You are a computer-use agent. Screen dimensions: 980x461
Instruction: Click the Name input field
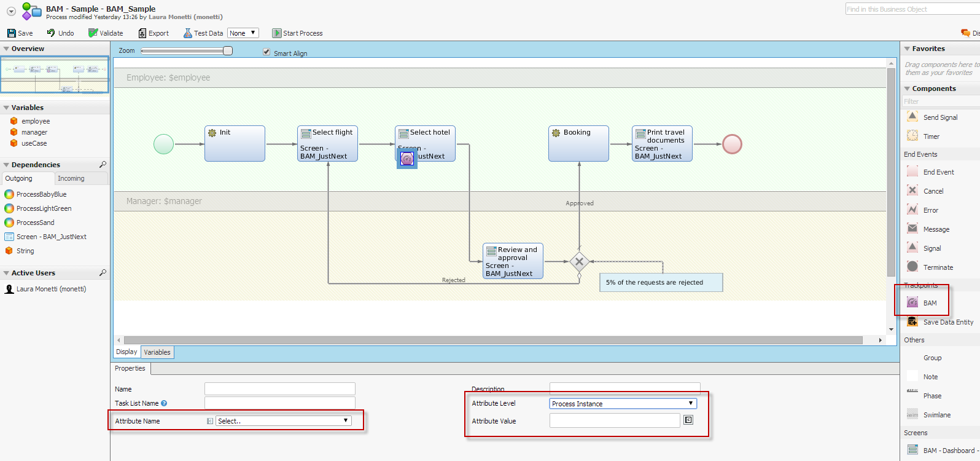pos(280,389)
